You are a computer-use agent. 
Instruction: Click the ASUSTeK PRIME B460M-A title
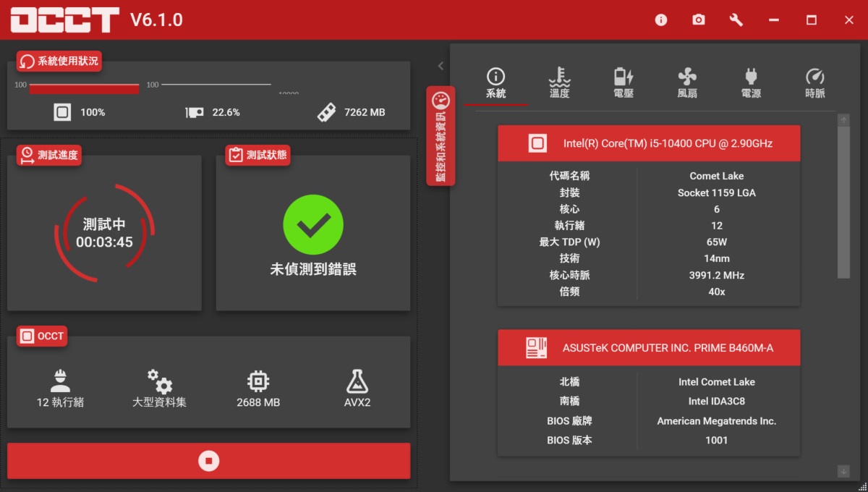coord(668,348)
